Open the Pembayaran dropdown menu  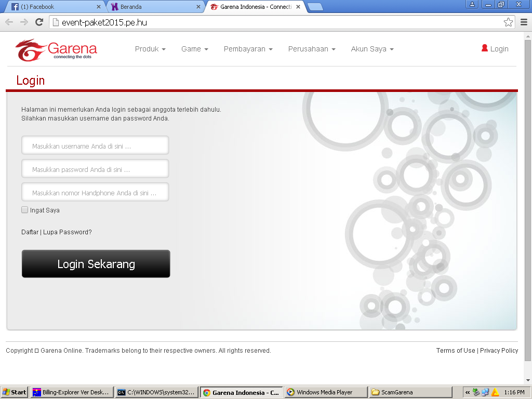tap(248, 49)
